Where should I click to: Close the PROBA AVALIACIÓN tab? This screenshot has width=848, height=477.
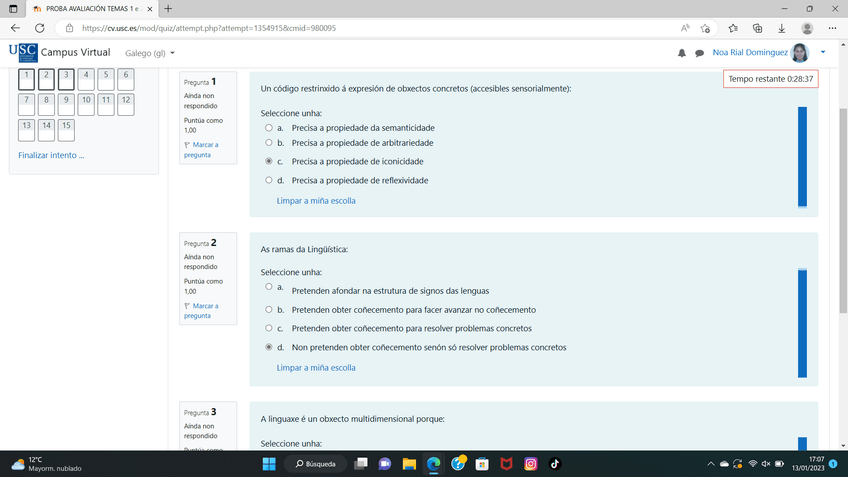150,9
